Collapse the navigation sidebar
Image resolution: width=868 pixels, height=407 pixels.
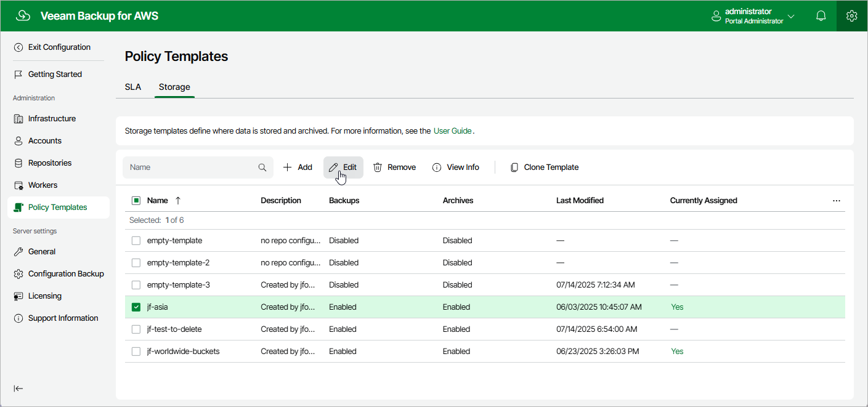18,388
